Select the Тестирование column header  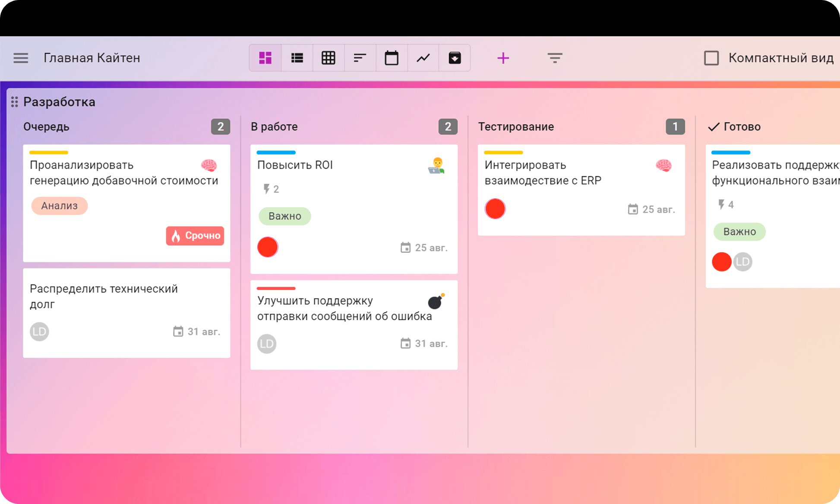[x=516, y=126]
